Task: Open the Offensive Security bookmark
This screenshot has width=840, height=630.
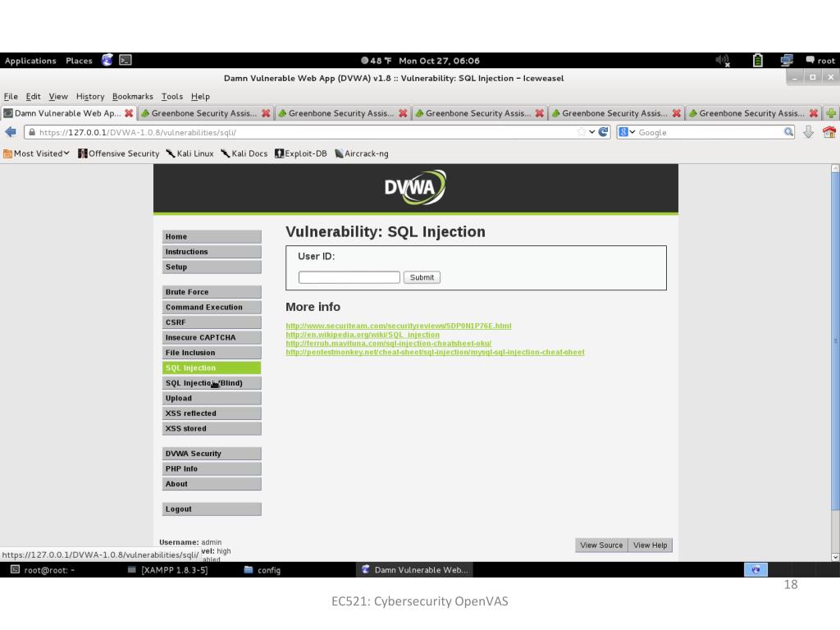Action: point(118,153)
